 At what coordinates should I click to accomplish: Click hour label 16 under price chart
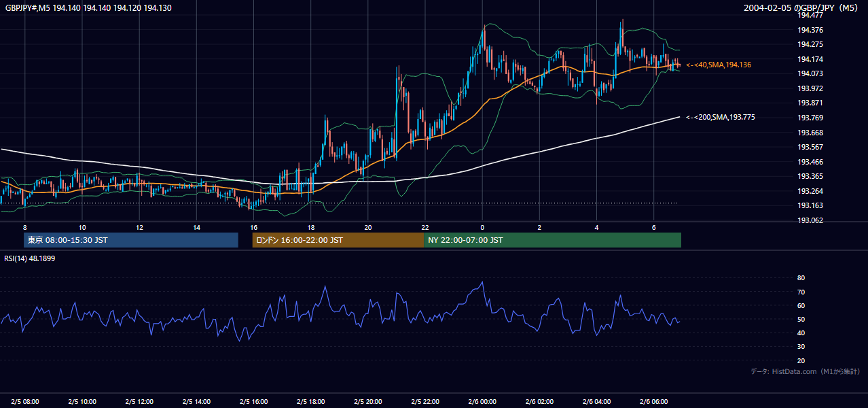pyautogui.click(x=253, y=227)
